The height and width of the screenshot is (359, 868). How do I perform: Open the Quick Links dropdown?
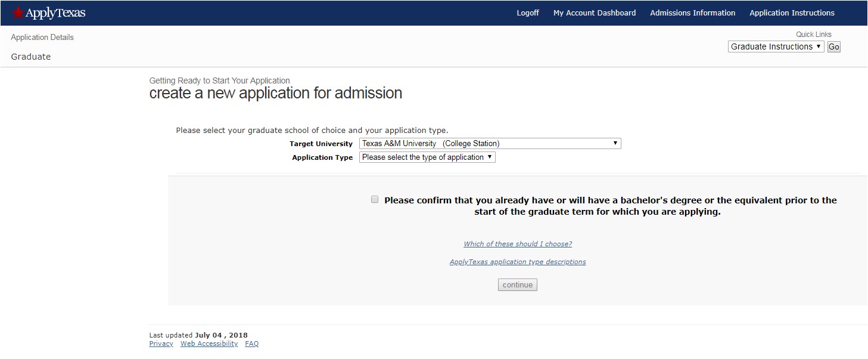point(776,46)
